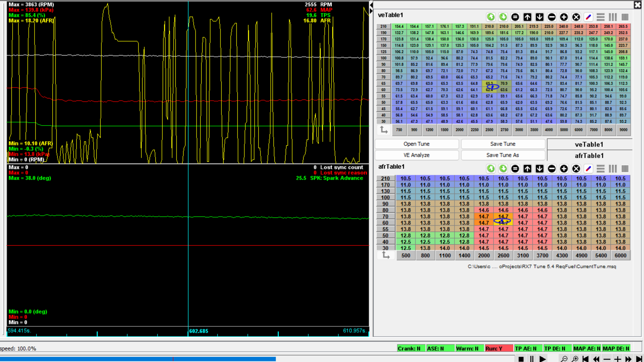Screen dimensions: 644x362
Task: Jump to start of log
Action: 585,359
